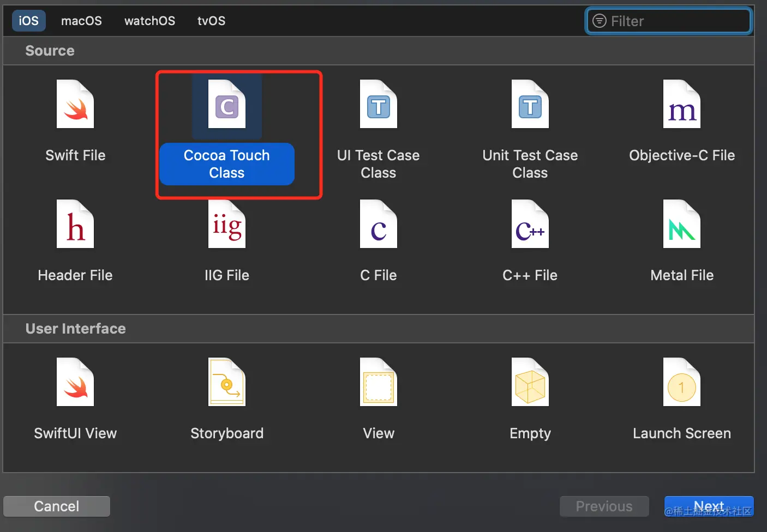Choose the Launch Screen template icon
This screenshot has width=767, height=532.
pos(682,382)
